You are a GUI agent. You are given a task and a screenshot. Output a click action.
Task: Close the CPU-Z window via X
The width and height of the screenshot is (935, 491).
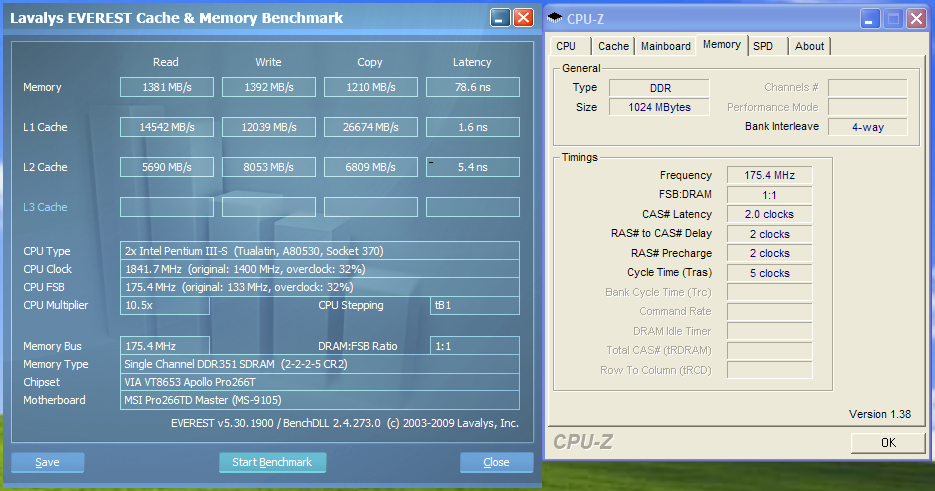tap(917, 19)
